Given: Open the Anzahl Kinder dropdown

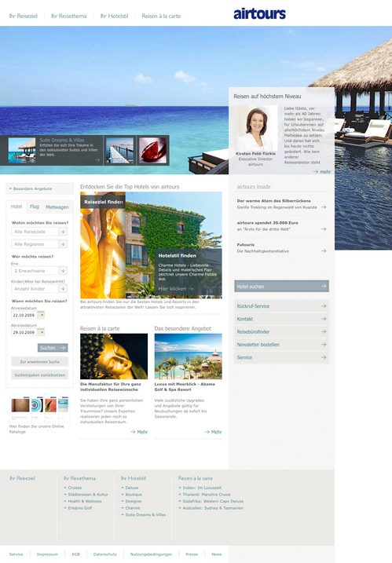Looking at the screenshot, I should [63, 289].
